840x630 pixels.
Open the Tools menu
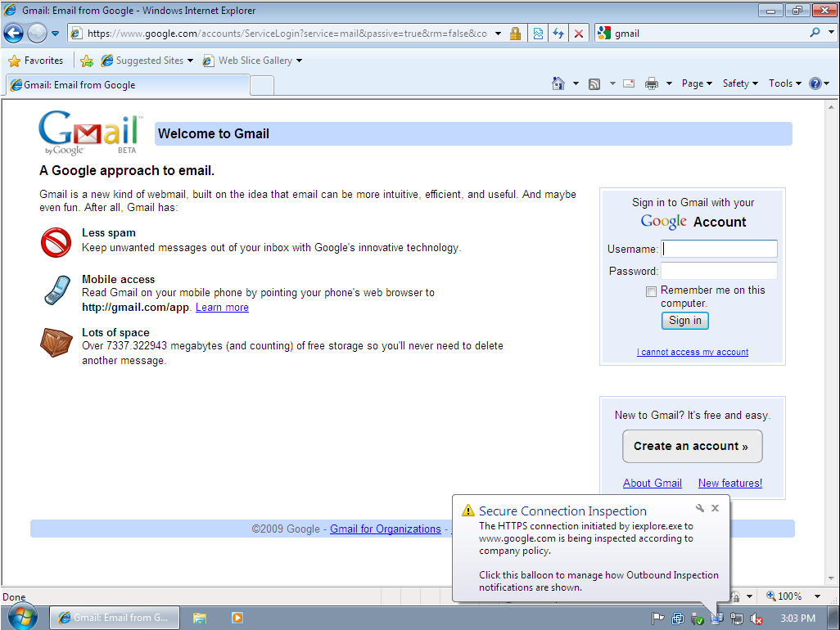(x=785, y=83)
